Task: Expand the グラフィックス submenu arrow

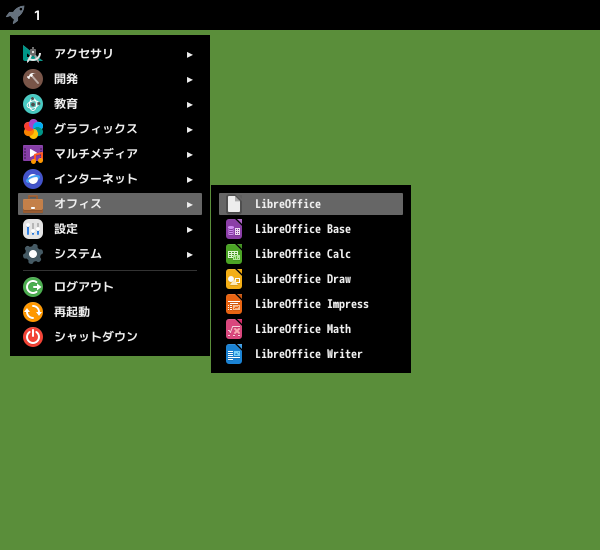Action: [189, 130]
